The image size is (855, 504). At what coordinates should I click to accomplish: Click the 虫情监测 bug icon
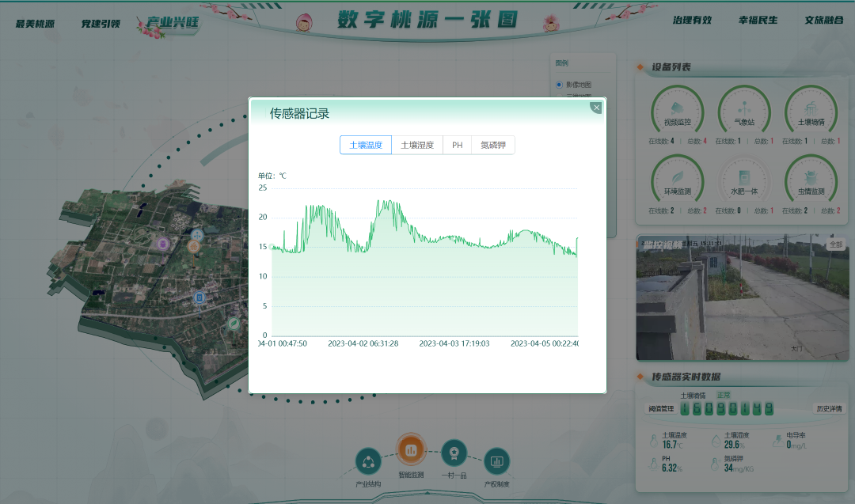[x=811, y=178]
